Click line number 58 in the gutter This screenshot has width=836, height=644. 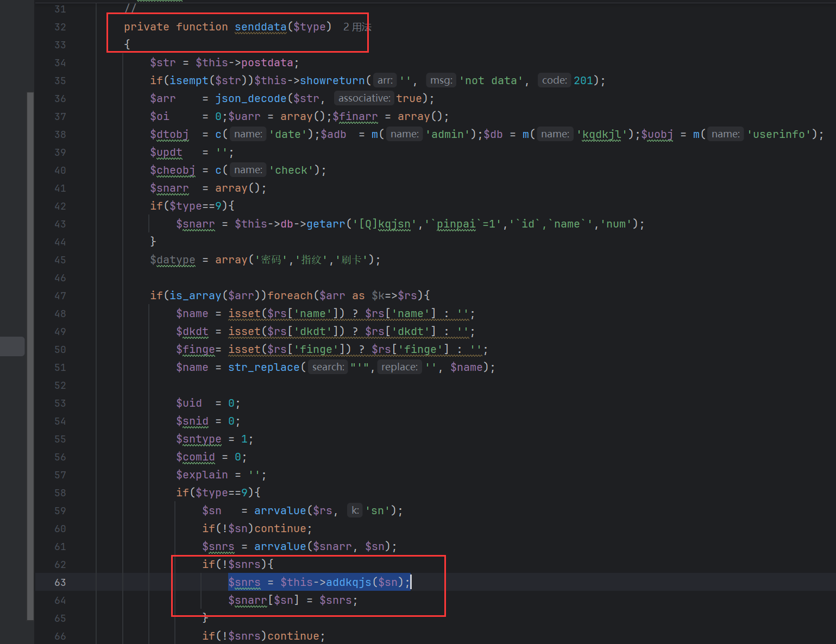pos(60,493)
